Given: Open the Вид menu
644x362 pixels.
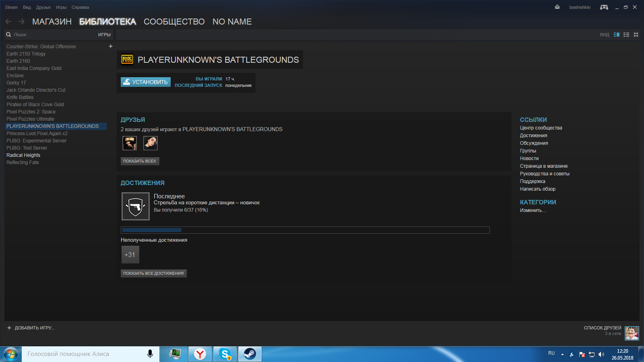Looking at the screenshot, I should point(27,7).
